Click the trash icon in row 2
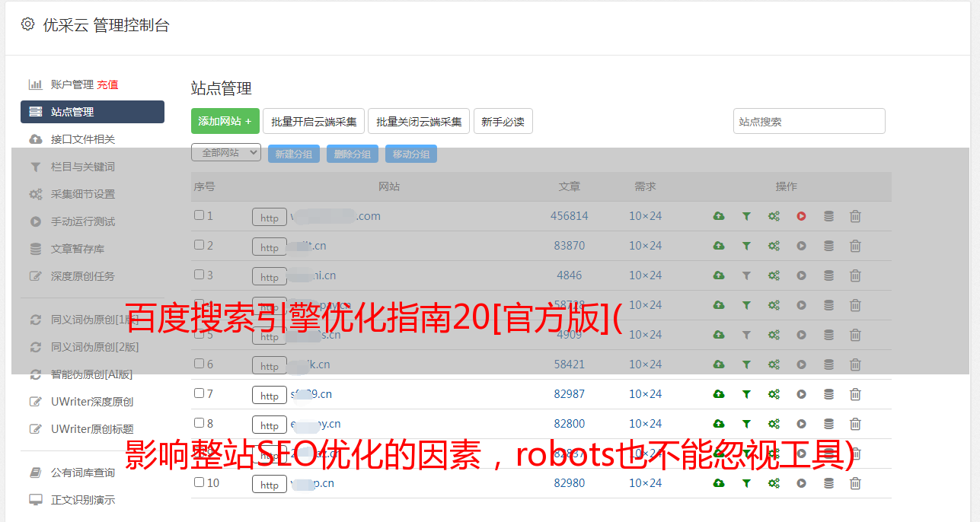 tap(855, 246)
